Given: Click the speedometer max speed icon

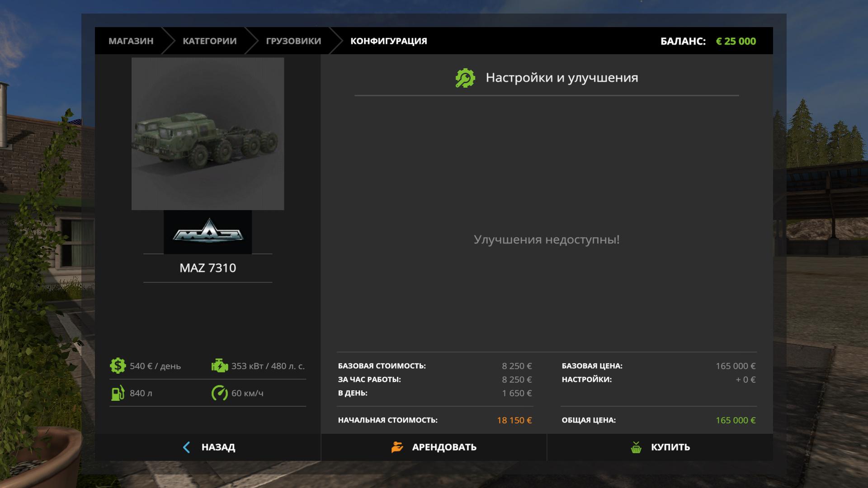Looking at the screenshot, I should [220, 393].
